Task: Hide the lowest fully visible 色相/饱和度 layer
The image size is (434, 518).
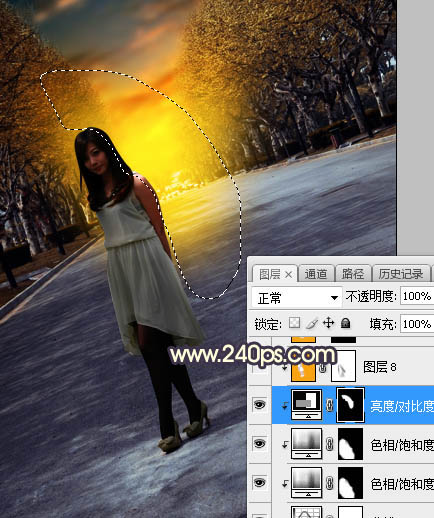Action: 260,482
